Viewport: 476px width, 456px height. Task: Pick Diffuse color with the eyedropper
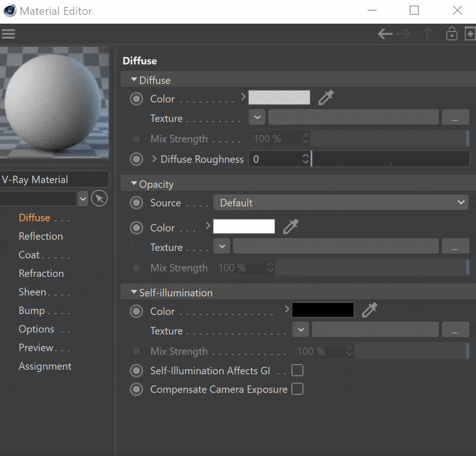[x=326, y=97]
